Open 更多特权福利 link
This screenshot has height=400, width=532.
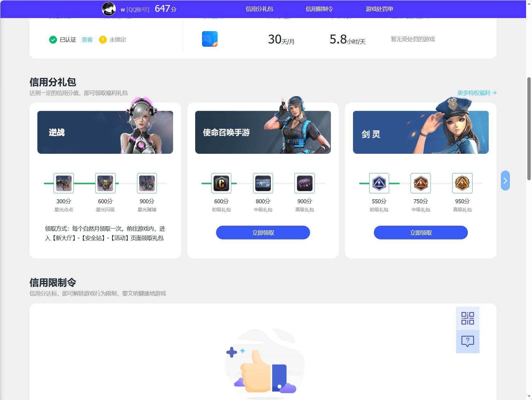477,93
